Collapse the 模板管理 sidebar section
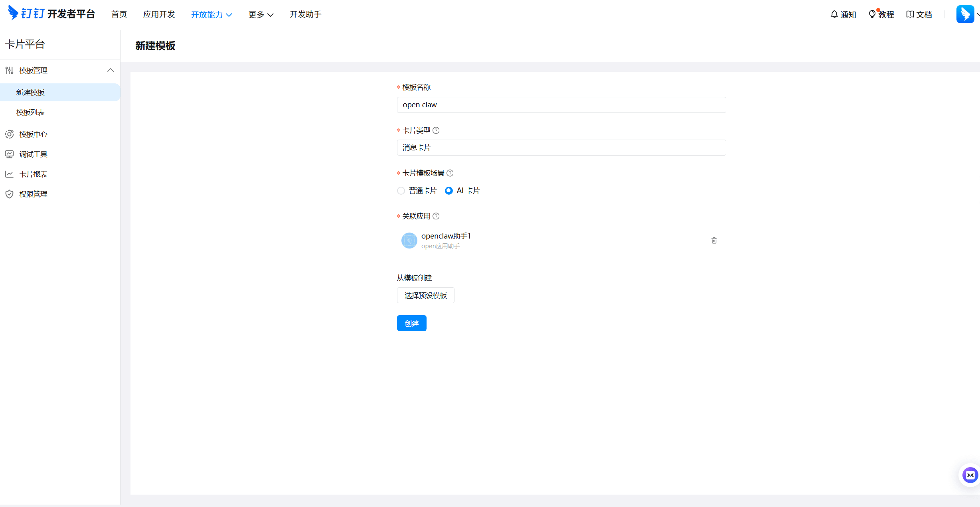This screenshot has width=980, height=507. tap(110, 70)
